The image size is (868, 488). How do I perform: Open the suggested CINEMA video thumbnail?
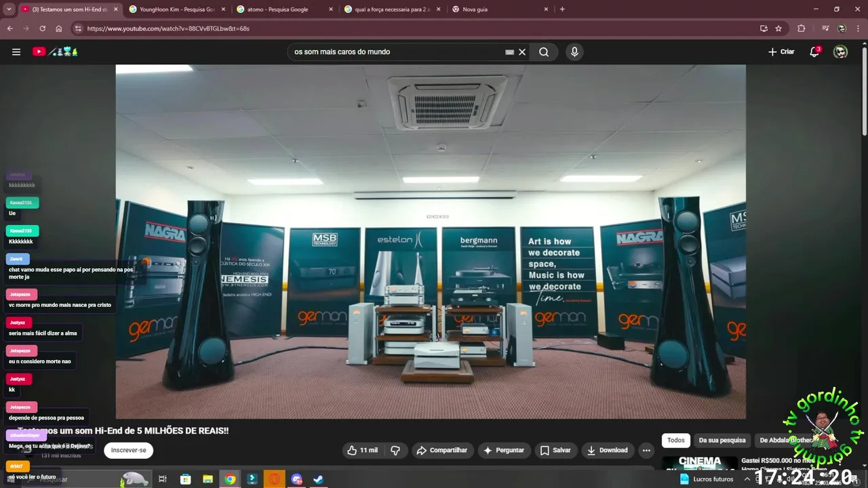click(699, 463)
